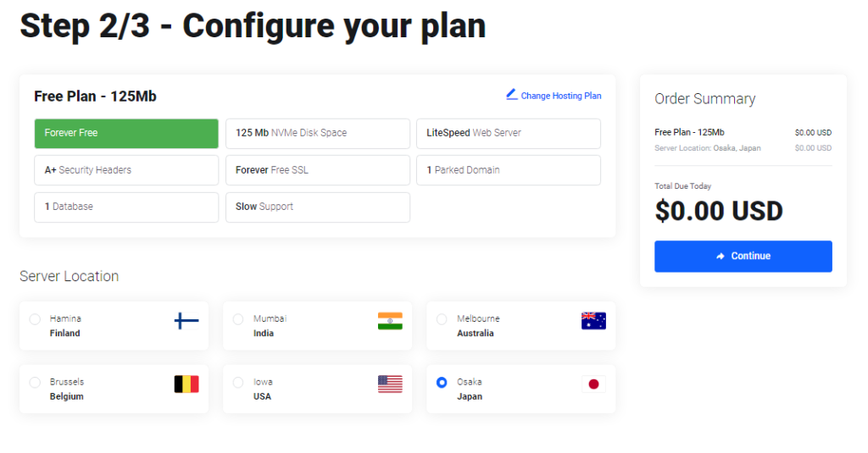The width and height of the screenshot is (868, 453).
Task: Click the India flag icon
Action: (x=390, y=321)
